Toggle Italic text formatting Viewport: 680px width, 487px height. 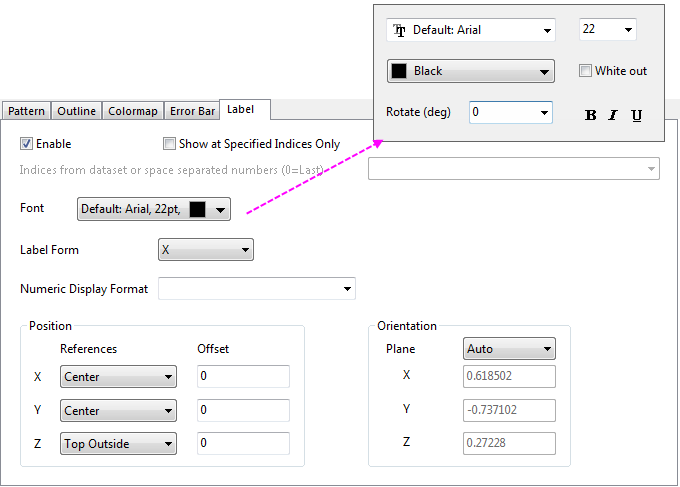pos(613,115)
